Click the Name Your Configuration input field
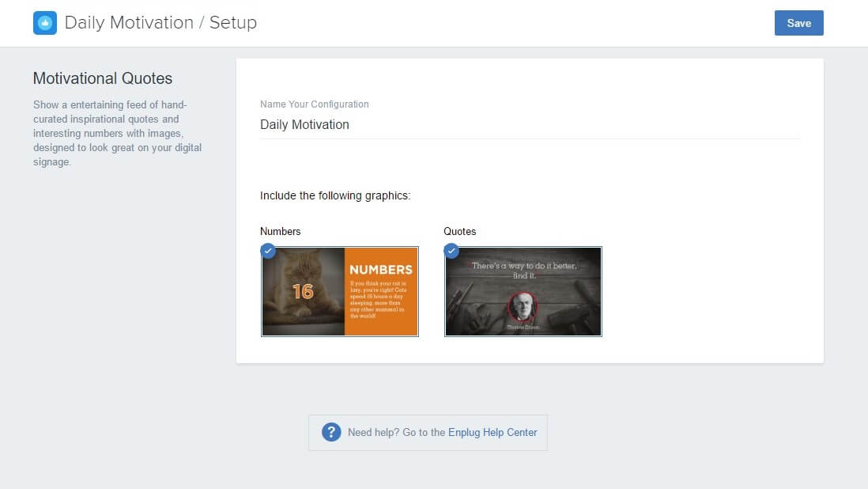Viewport: 868px width, 489px height. coord(530,124)
